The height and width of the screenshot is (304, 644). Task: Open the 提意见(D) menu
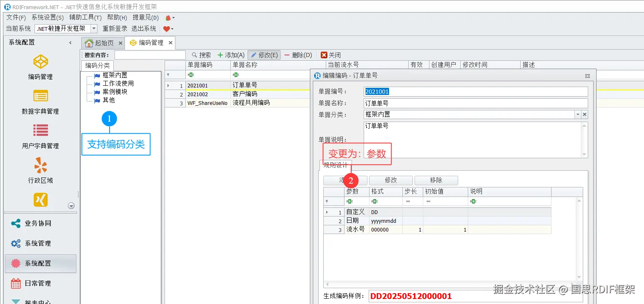[x=146, y=17]
